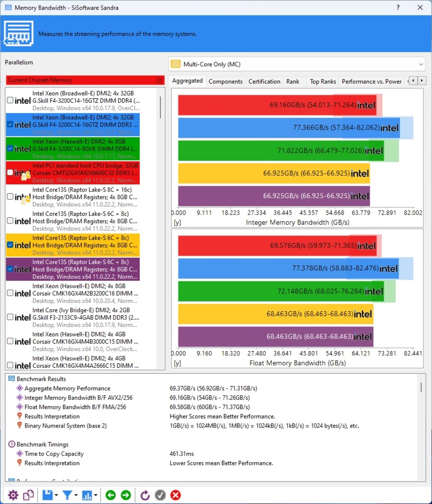The height and width of the screenshot is (504, 432).
Task: Check the red Intel PCI host bridge entry
Action: (x=10, y=172)
